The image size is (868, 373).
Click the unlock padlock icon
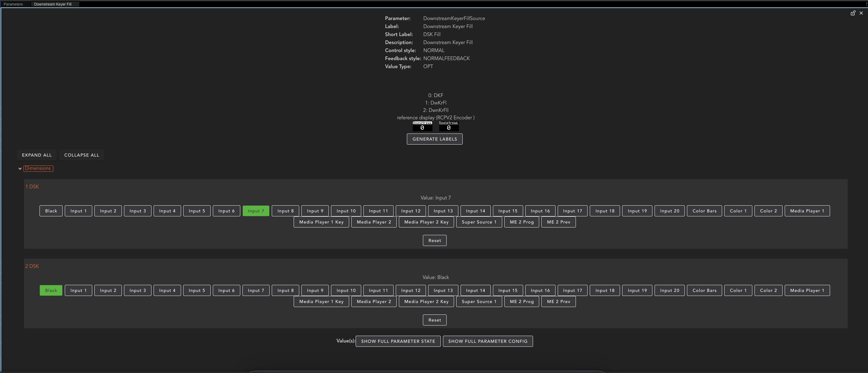[853, 13]
